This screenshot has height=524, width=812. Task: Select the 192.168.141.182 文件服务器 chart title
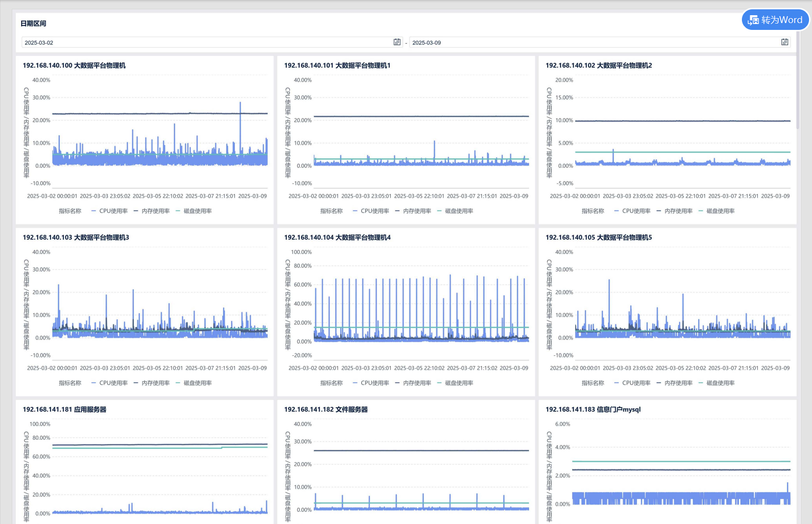326,409
